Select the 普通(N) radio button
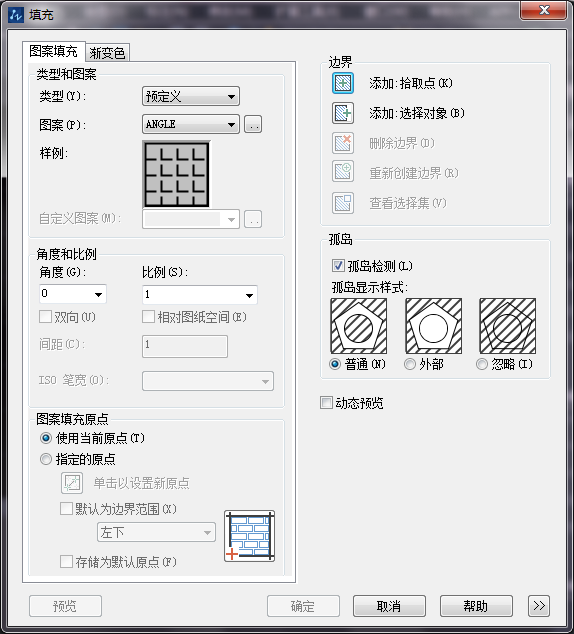This screenshot has height=634, width=574. point(335,364)
